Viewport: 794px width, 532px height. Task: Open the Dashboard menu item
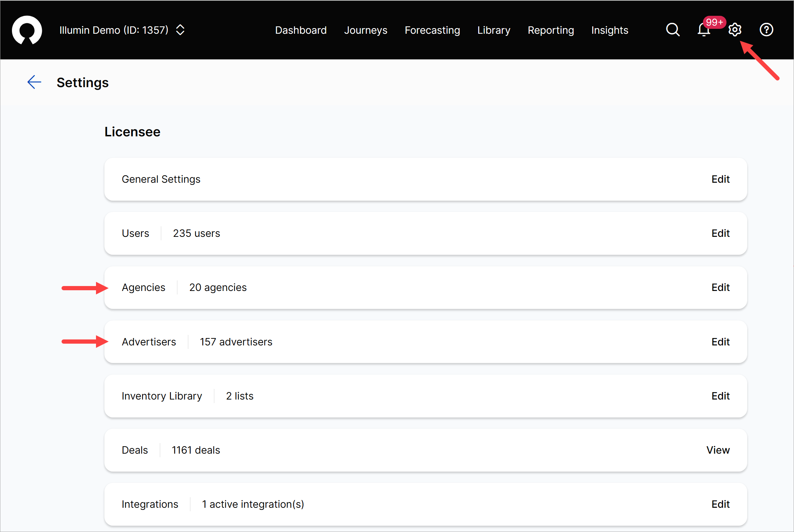301,30
